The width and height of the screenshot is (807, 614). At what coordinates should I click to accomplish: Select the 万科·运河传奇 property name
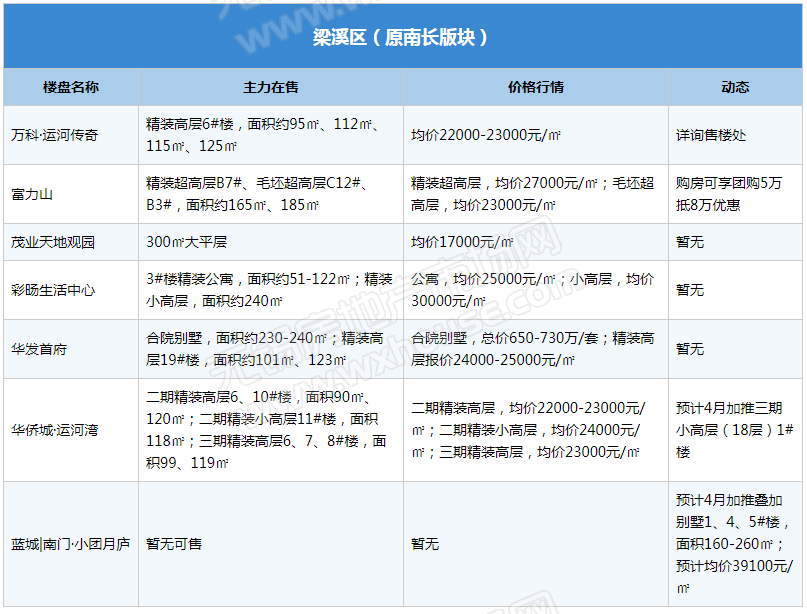pyautogui.click(x=55, y=135)
